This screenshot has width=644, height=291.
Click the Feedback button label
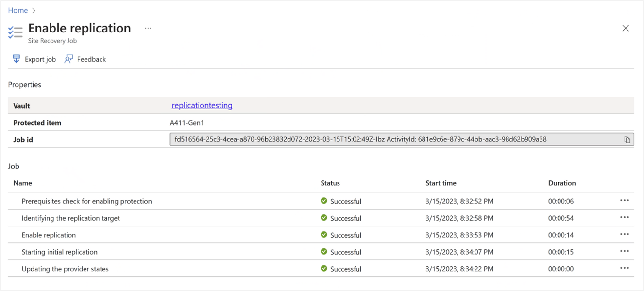tap(91, 59)
